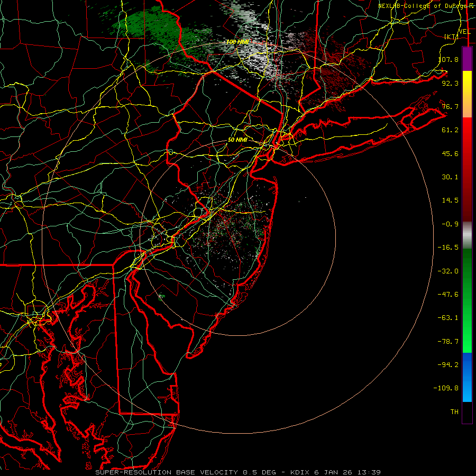
Task: Click the -0.9 scale value
Action: click(450, 224)
